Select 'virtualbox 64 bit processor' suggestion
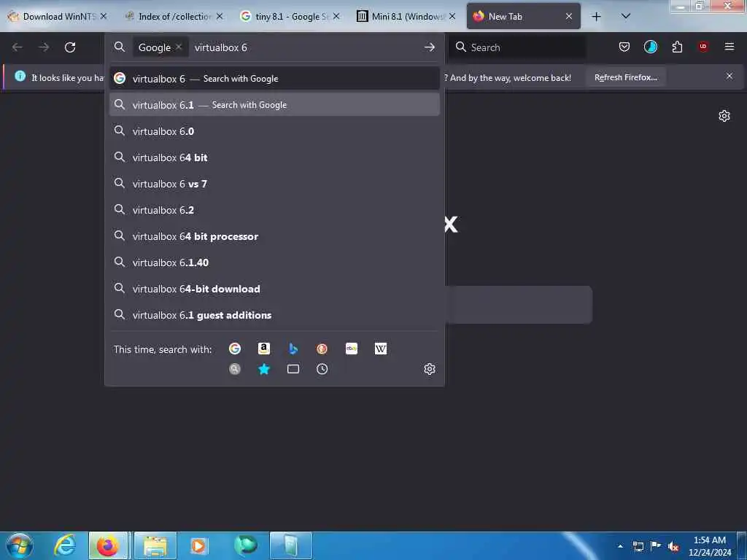Screen dimensions: 747x560 coord(274,236)
